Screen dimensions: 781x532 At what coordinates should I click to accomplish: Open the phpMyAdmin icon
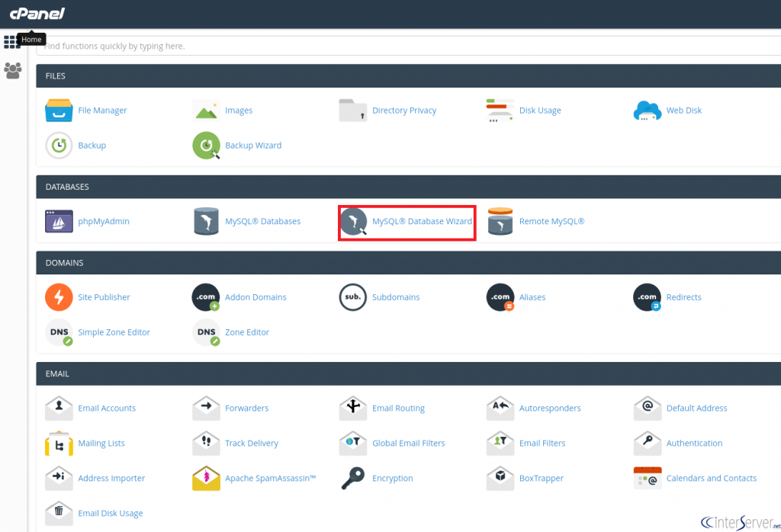coord(59,221)
